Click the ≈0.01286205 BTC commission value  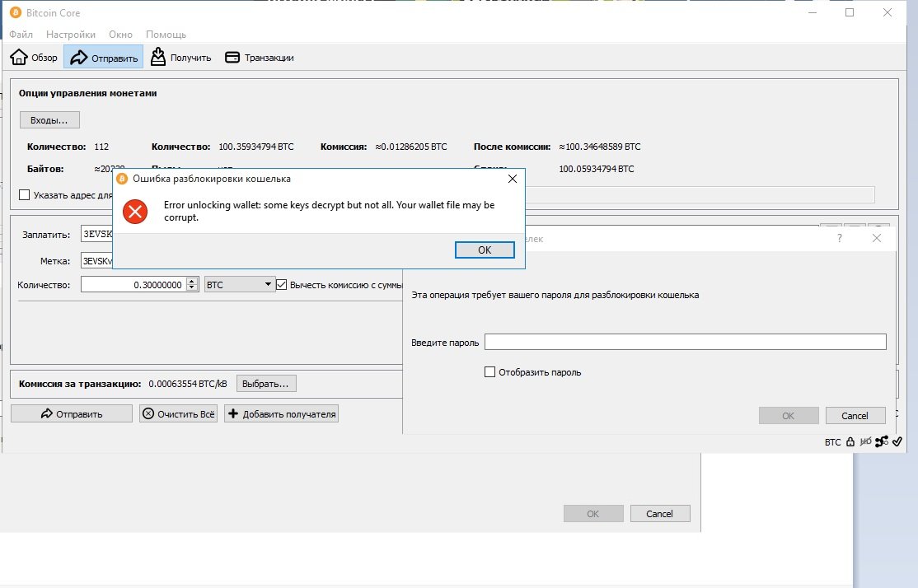click(411, 147)
